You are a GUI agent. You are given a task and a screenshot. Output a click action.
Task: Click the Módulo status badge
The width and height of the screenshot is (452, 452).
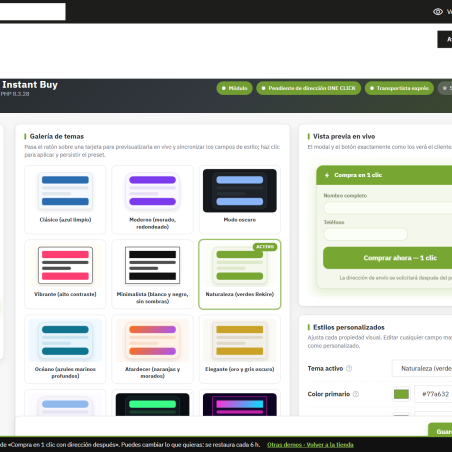point(234,88)
